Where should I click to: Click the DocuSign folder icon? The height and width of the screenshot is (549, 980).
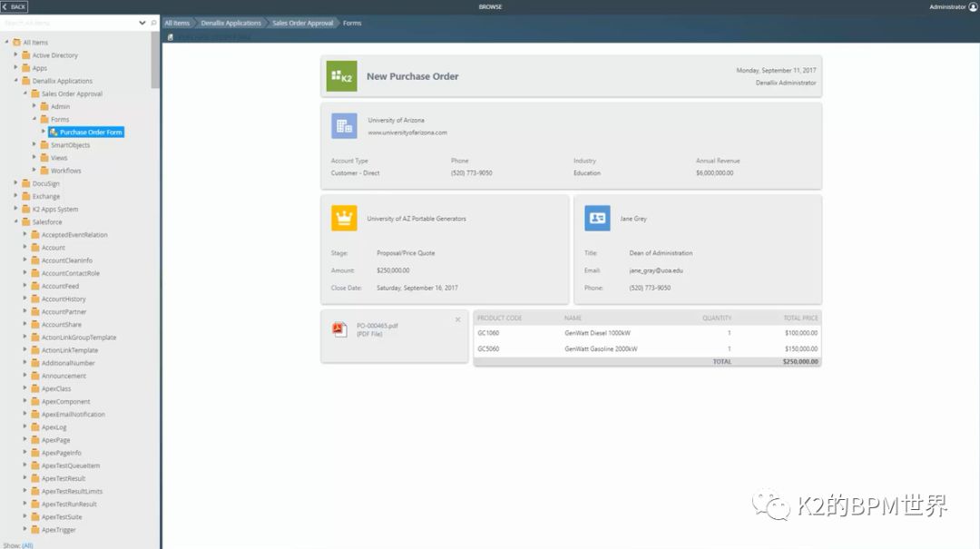pos(25,183)
